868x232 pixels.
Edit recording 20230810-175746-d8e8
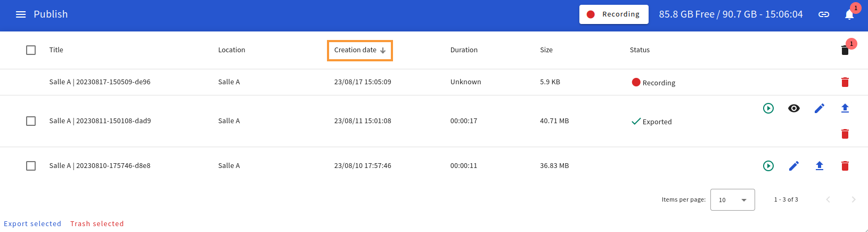tap(794, 166)
